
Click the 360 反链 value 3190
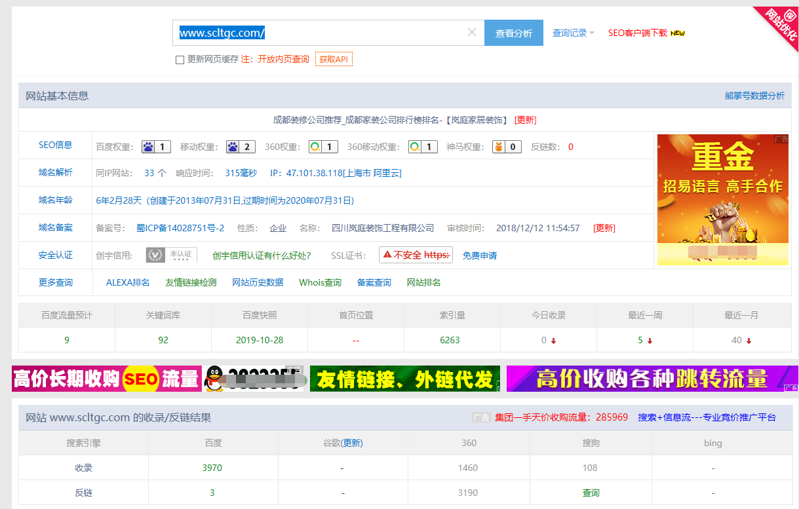[468, 493]
